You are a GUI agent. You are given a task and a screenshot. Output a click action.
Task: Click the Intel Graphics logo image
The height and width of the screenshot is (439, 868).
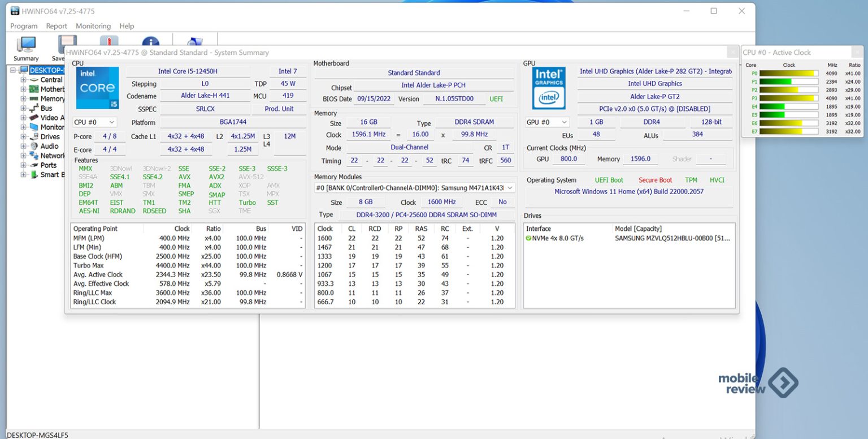tap(548, 88)
